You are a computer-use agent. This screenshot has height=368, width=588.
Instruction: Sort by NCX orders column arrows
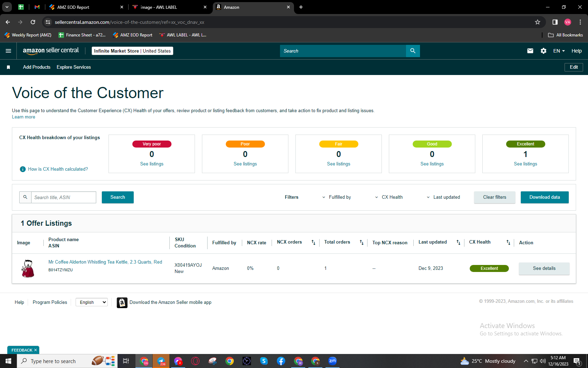click(x=314, y=243)
